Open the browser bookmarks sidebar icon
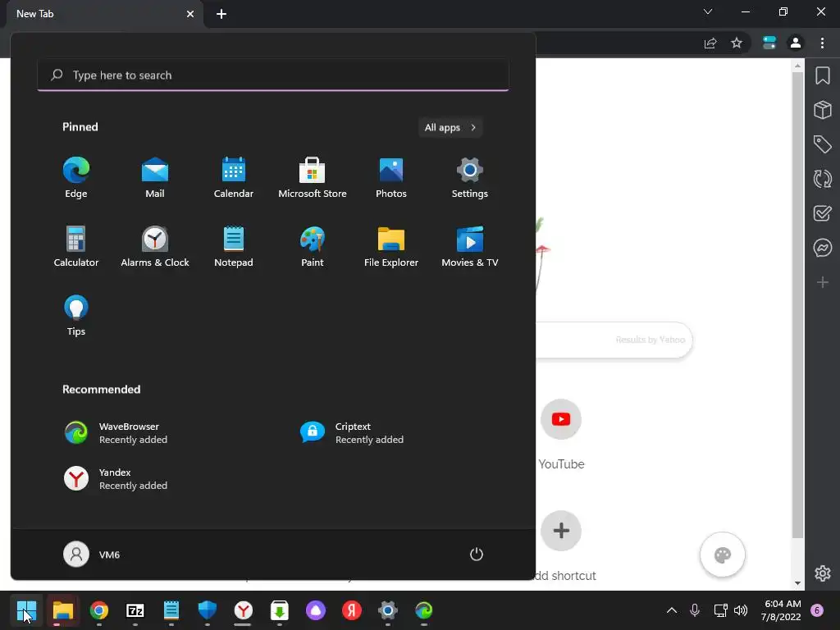 coord(822,75)
